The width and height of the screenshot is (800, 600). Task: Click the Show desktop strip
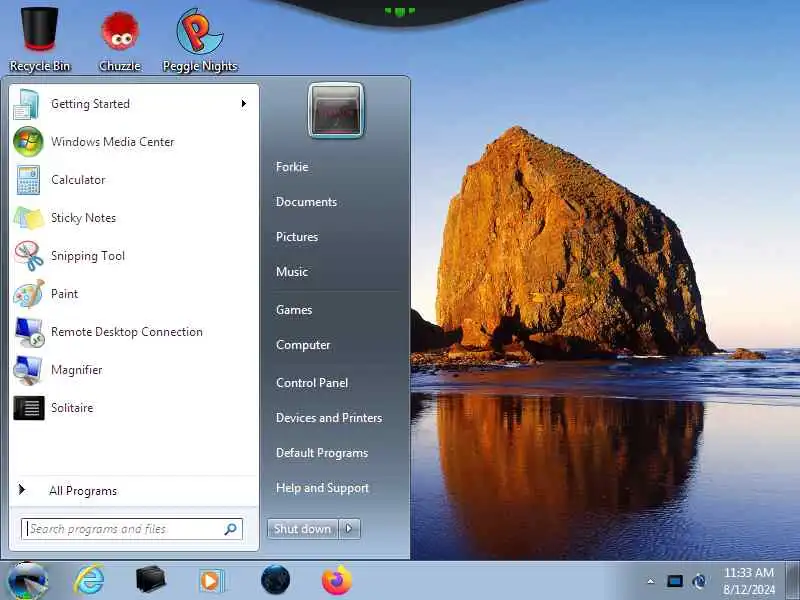pos(793,581)
